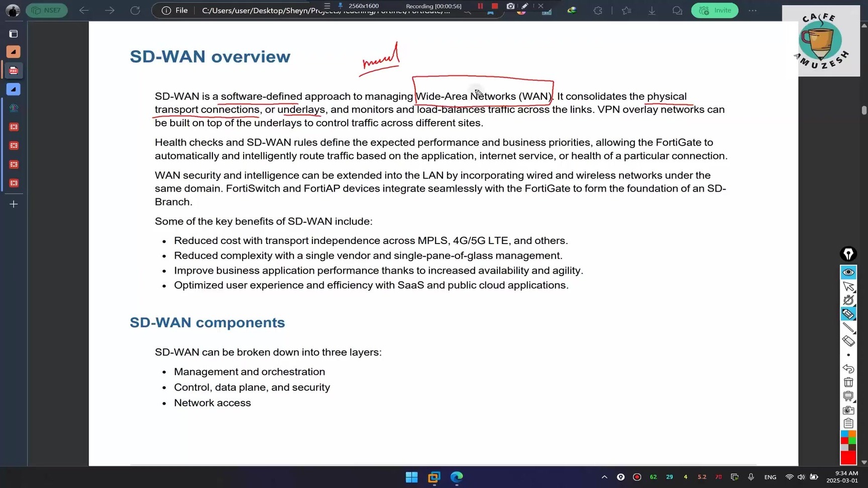This screenshot has height=488, width=868.
Task: Pick the green color swatch
Action: 852,441
